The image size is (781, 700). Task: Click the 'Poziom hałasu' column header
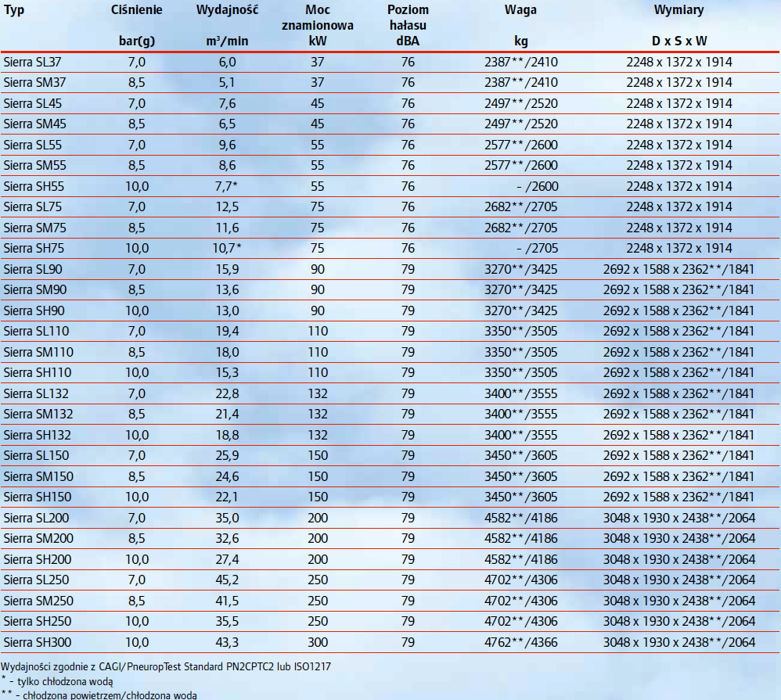coord(408,17)
